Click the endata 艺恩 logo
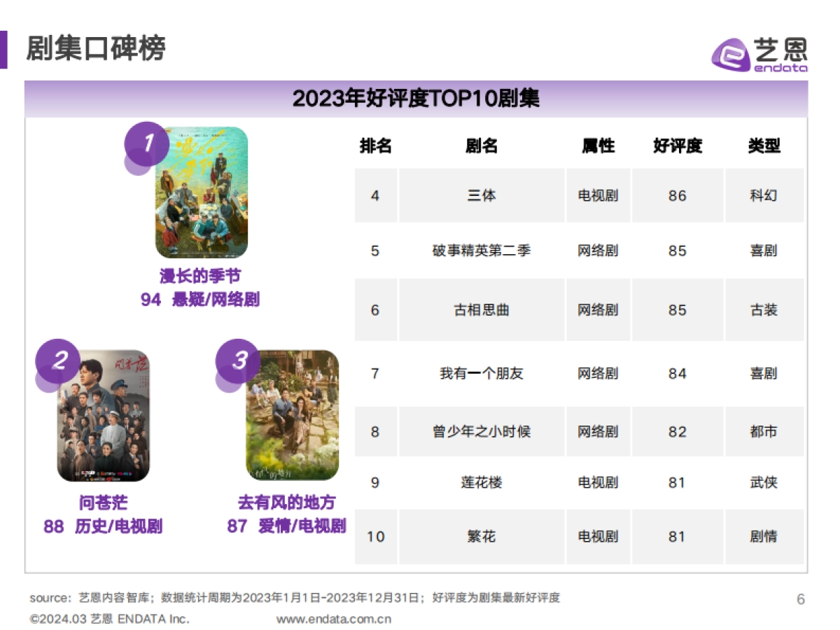The image size is (840, 630). 760,52
